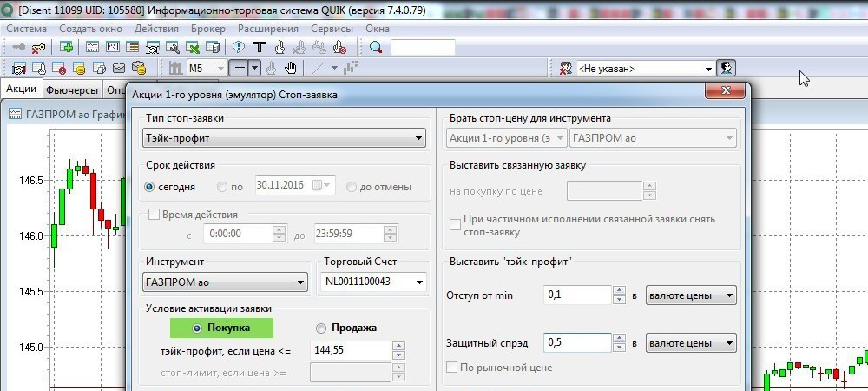The width and height of the screenshot is (868, 391).
Task: Increase 'Отступ от min' with spinner up
Action: [620, 291]
